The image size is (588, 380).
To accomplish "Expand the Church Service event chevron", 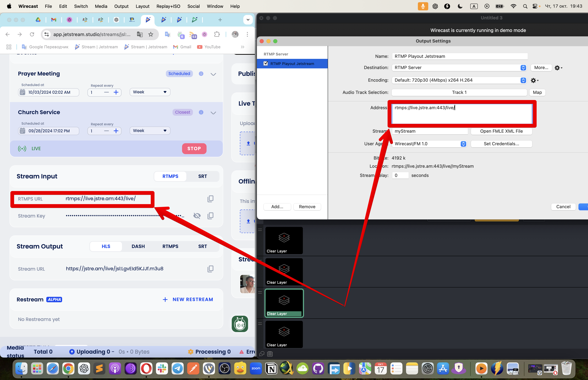I will [213, 113].
